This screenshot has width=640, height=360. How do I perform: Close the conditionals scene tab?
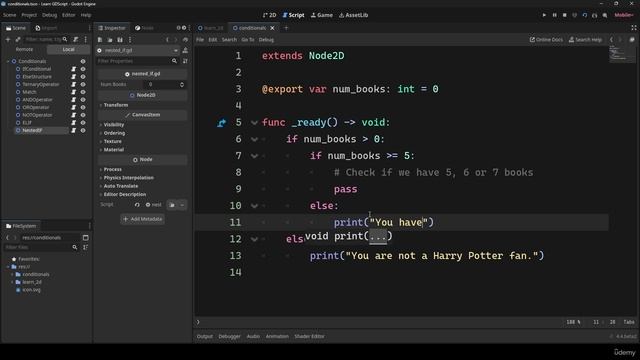pos(272,28)
